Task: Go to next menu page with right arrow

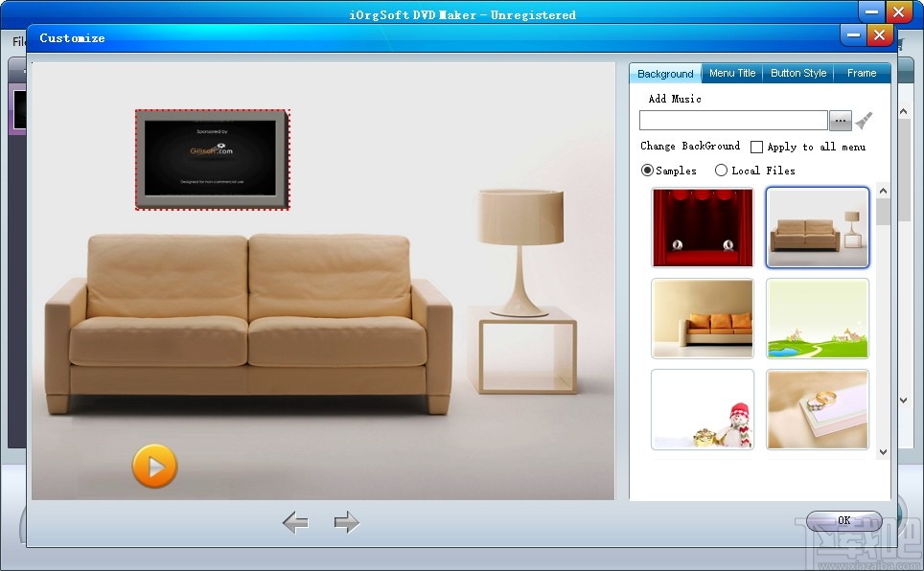Action: pos(346,523)
